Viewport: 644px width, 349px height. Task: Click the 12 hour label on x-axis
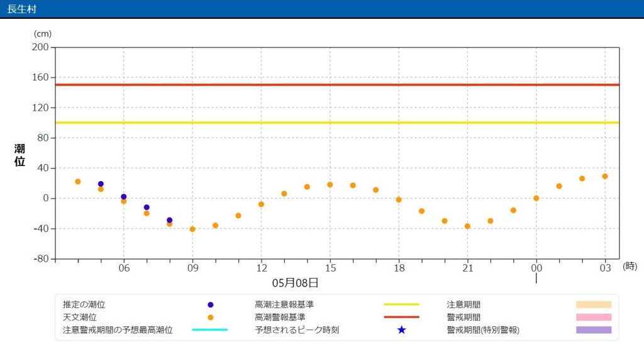pyautogui.click(x=262, y=268)
